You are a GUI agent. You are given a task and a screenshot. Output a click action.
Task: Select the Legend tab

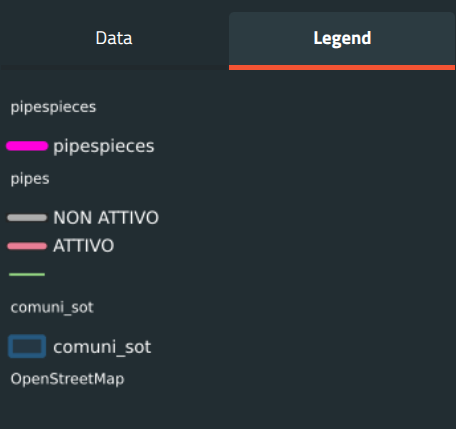(342, 41)
